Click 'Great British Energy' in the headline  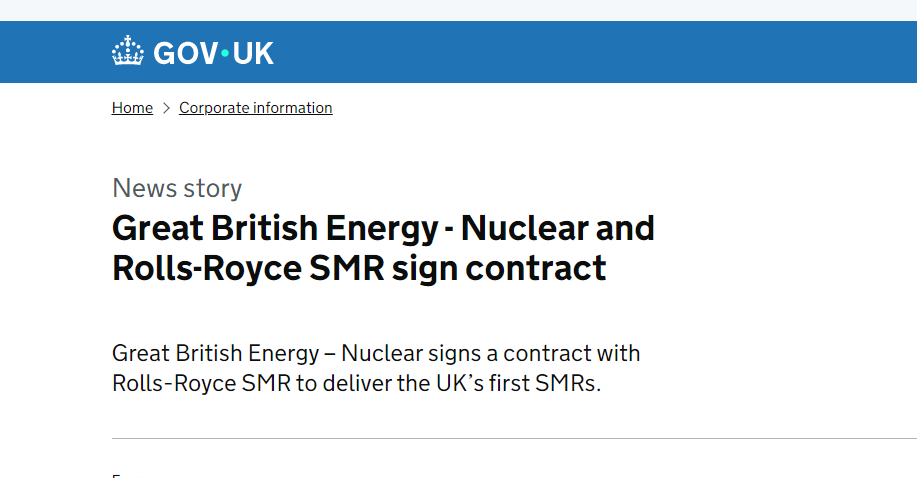[x=275, y=229]
